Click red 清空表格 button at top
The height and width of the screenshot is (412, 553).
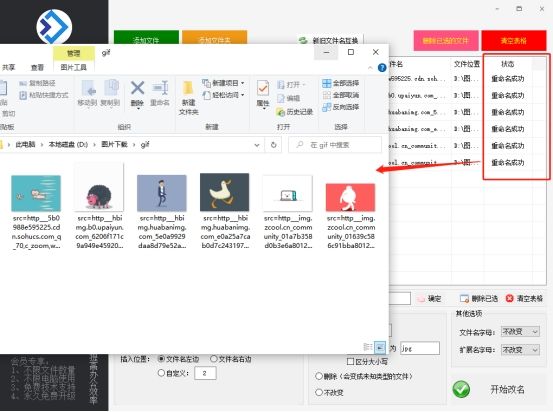click(514, 41)
